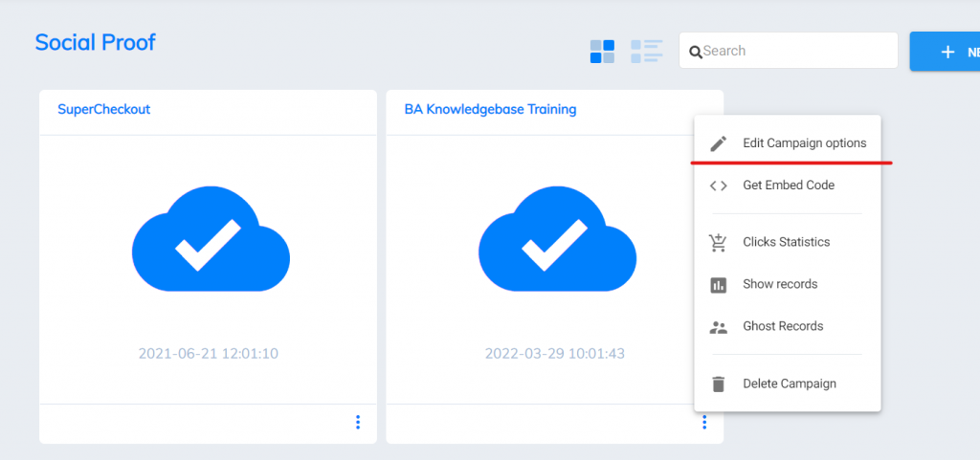
Task: Switch to grid view layout
Action: point(603,52)
